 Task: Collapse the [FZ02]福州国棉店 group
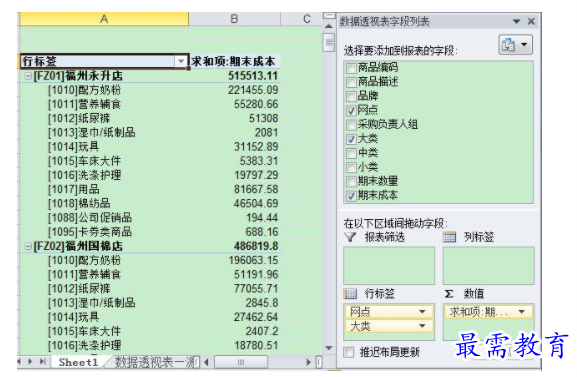28,246
